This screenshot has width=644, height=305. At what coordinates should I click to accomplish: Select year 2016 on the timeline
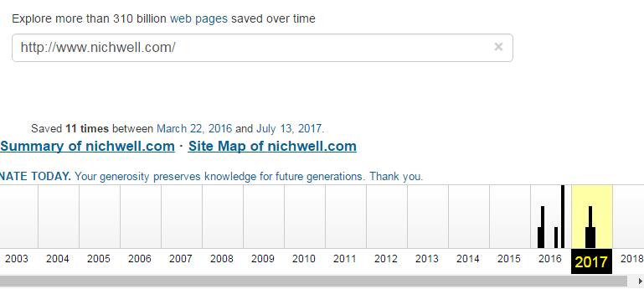(550, 259)
